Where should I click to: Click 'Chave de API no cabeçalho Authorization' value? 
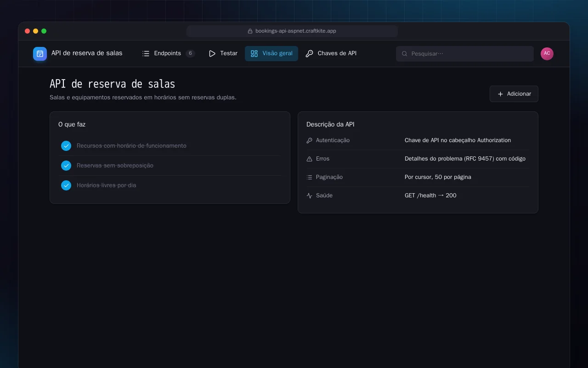pyautogui.click(x=458, y=140)
